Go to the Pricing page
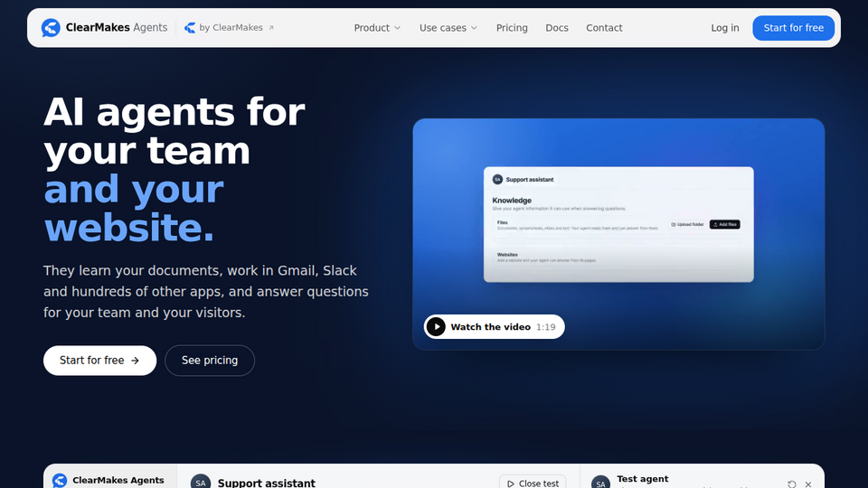 pyautogui.click(x=512, y=28)
